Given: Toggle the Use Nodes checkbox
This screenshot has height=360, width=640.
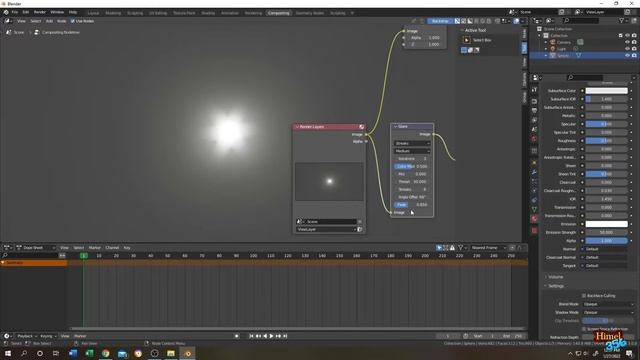Looking at the screenshot, I should pyautogui.click(x=73, y=21).
